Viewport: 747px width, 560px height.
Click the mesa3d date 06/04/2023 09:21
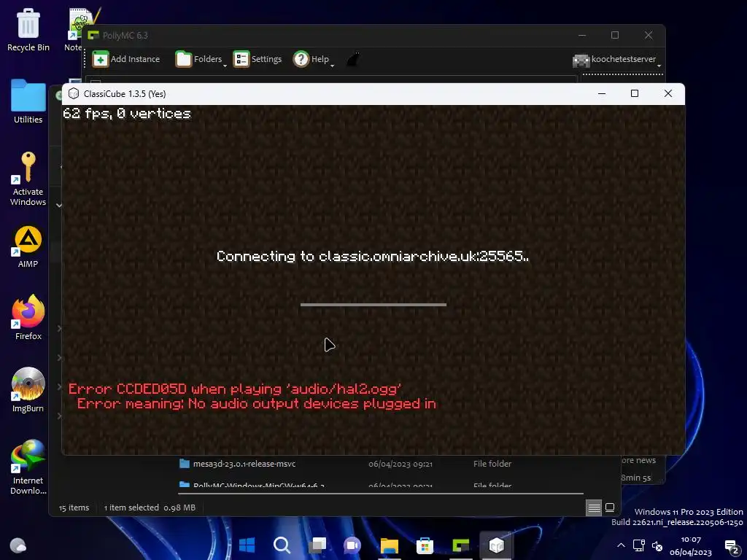click(400, 464)
